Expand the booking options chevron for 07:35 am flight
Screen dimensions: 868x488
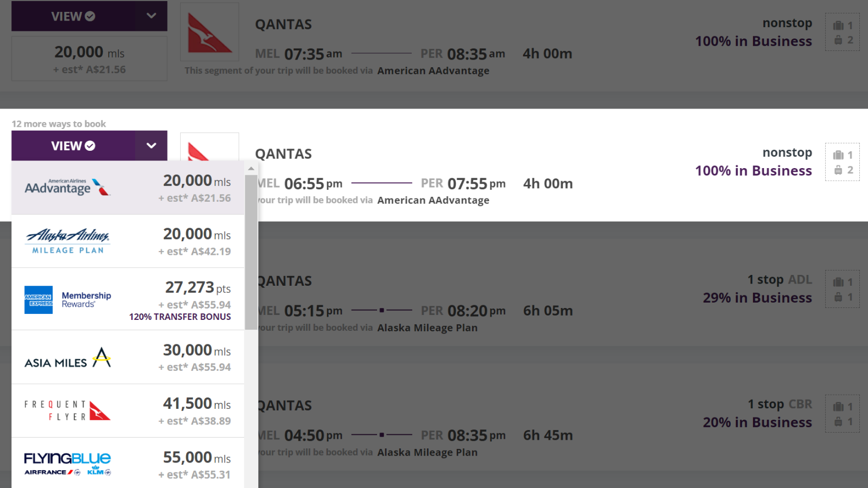pos(151,16)
